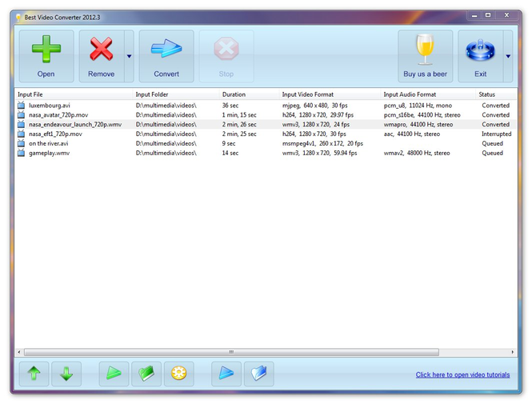Image resolution: width=532 pixels, height=404 pixels.
Task: Sort by Status column header
Action: (x=497, y=94)
